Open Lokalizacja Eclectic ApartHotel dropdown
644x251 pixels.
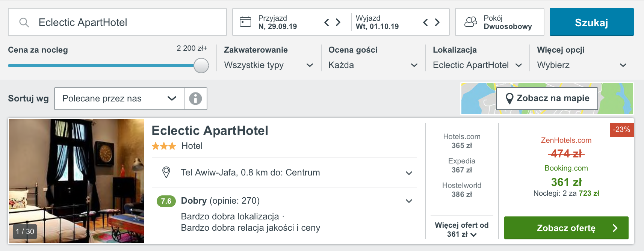tap(477, 65)
